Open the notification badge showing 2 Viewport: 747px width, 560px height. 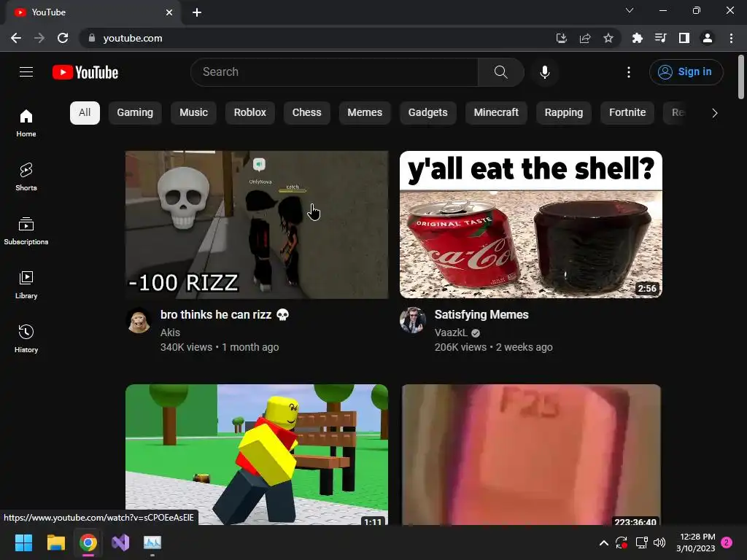click(727, 542)
